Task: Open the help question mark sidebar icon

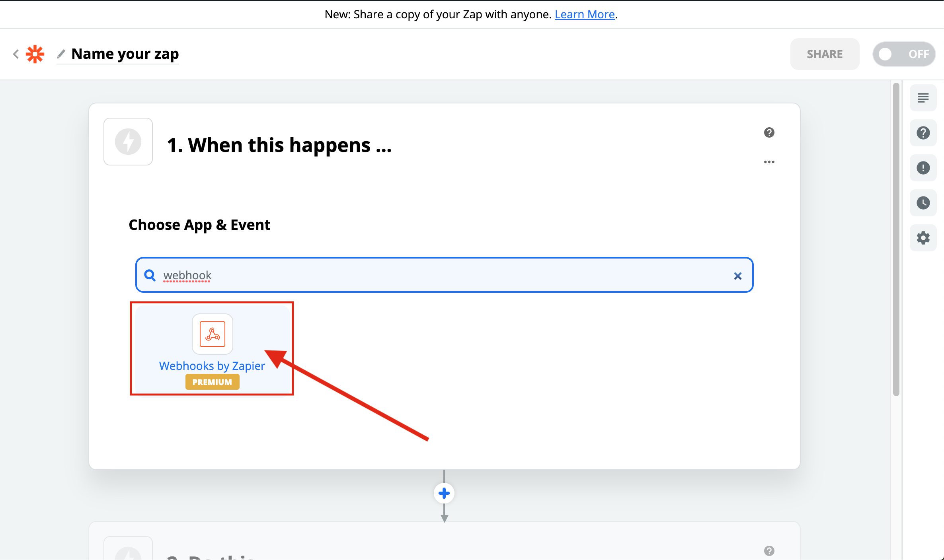Action: point(923,133)
